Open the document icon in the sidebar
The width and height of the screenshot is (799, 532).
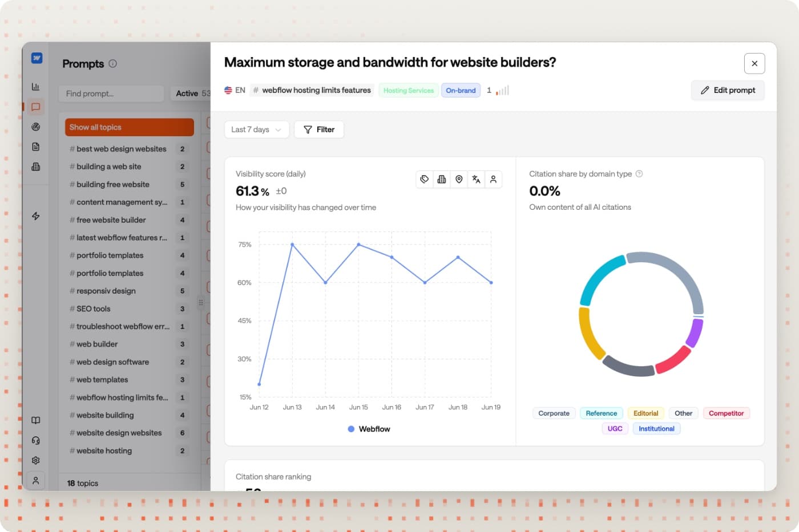[x=35, y=147]
